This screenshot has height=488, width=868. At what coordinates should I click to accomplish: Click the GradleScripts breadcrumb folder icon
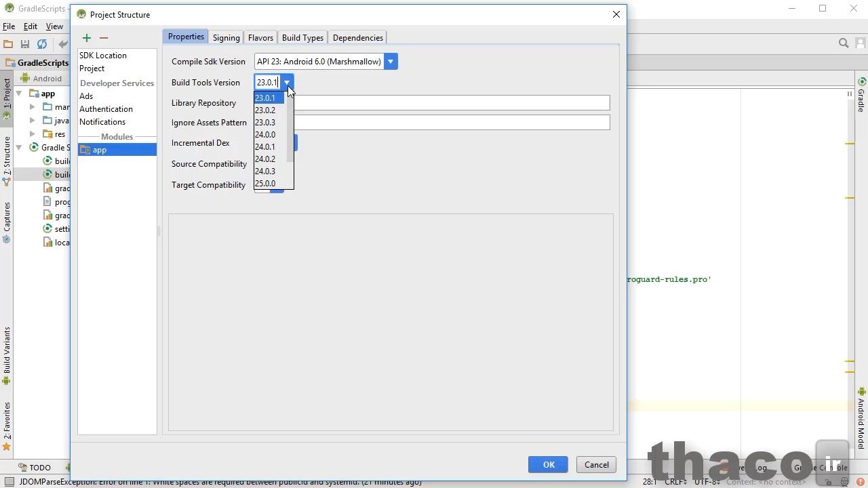pos(10,62)
